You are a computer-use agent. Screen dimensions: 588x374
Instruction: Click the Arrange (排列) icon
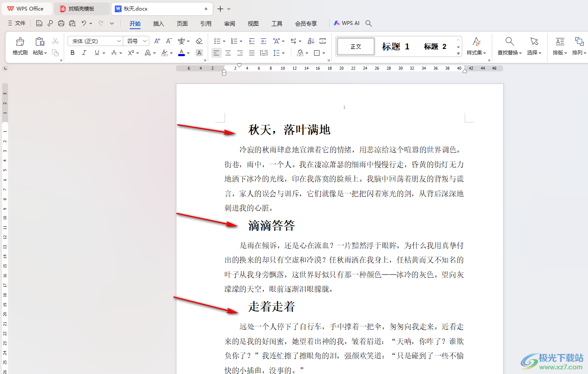pyautogui.click(x=579, y=41)
